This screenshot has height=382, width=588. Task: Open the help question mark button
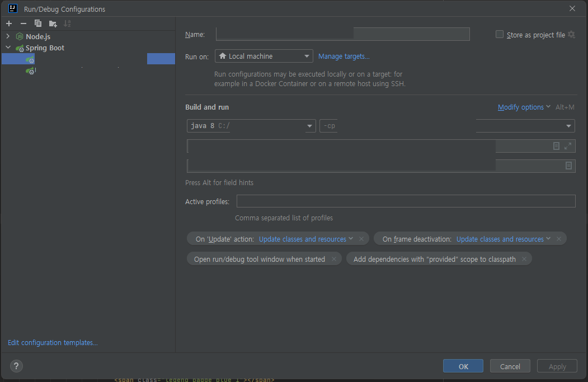click(x=16, y=366)
